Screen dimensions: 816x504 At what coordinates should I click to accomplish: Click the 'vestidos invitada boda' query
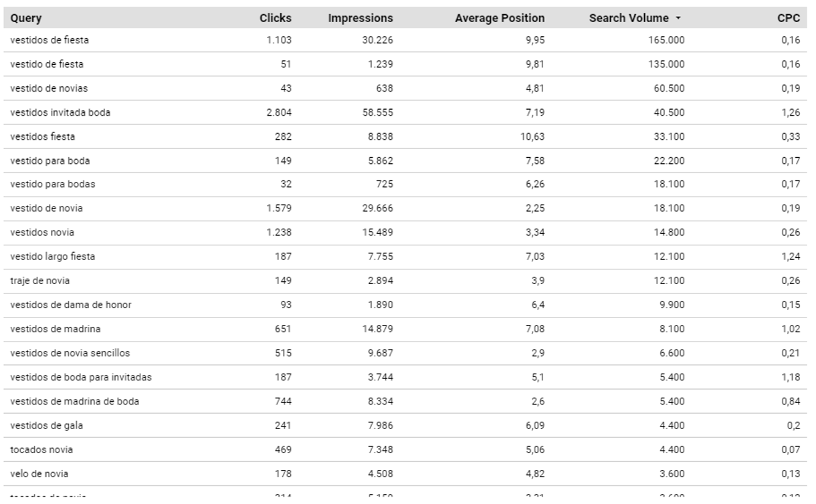60,112
